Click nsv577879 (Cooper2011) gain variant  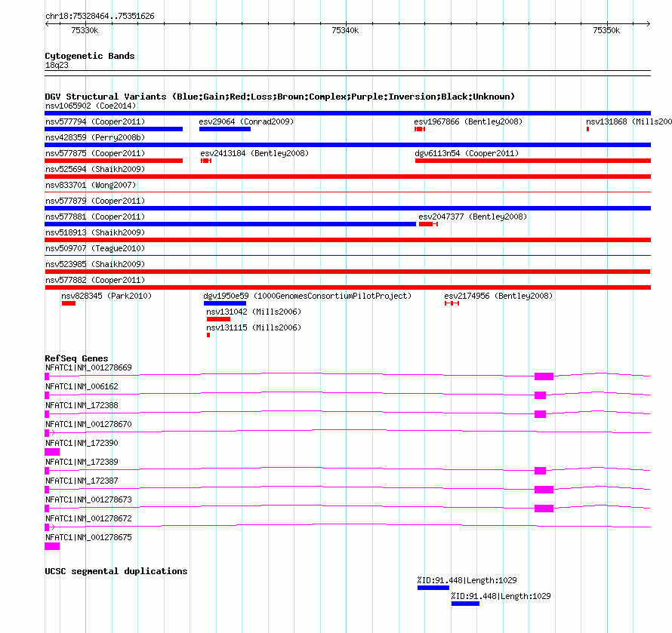[x=347, y=208]
